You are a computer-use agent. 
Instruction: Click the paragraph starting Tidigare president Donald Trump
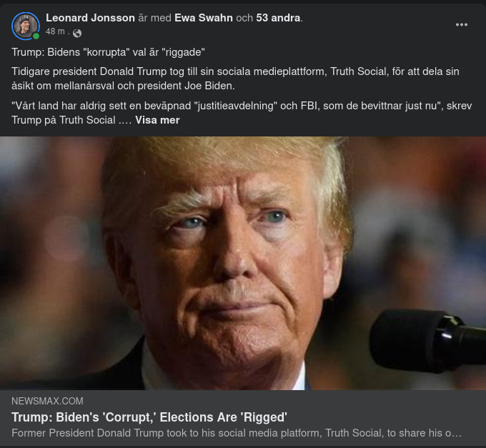[236, 79]
